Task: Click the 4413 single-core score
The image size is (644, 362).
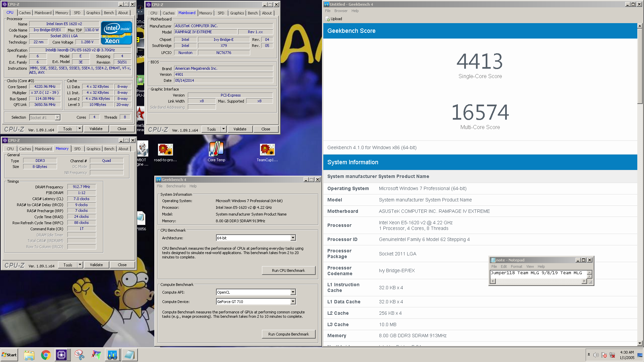Action: (480, 61)
